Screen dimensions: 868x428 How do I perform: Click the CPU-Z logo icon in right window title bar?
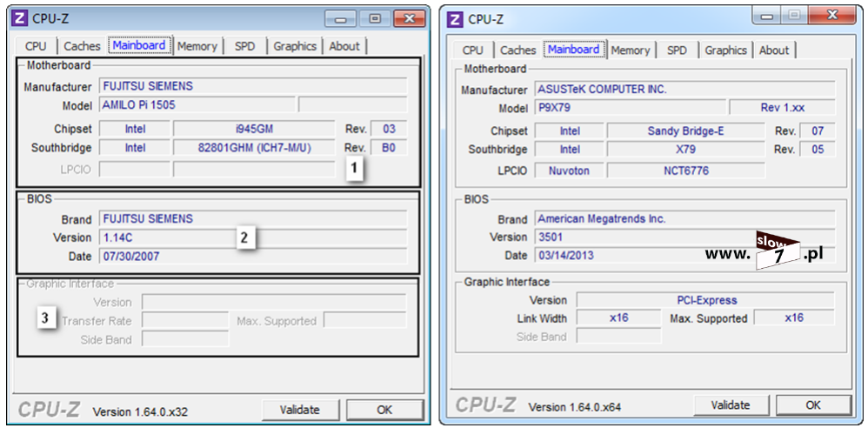(x=455, y=19)
